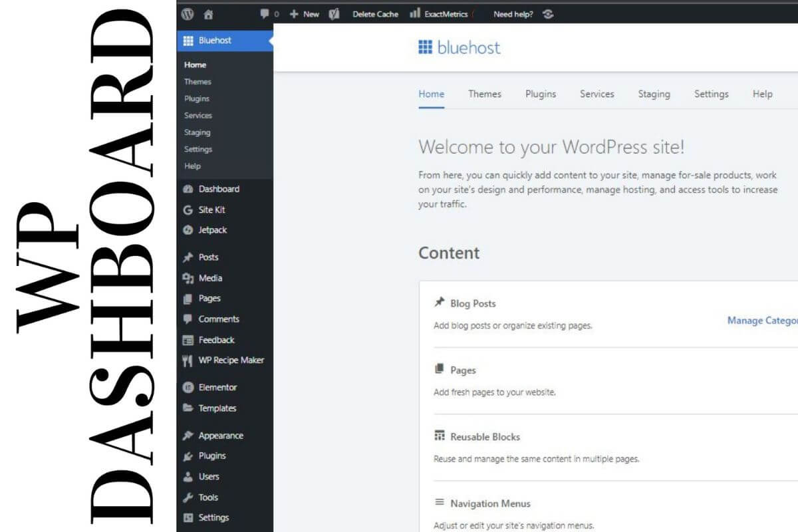Open the WordPress logo menu

point(188,14)
